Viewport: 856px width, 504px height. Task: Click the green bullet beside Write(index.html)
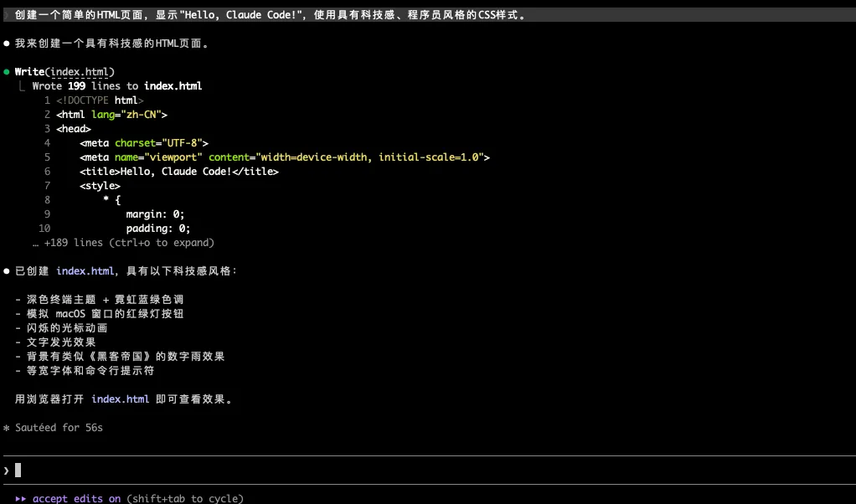(7, 72)
